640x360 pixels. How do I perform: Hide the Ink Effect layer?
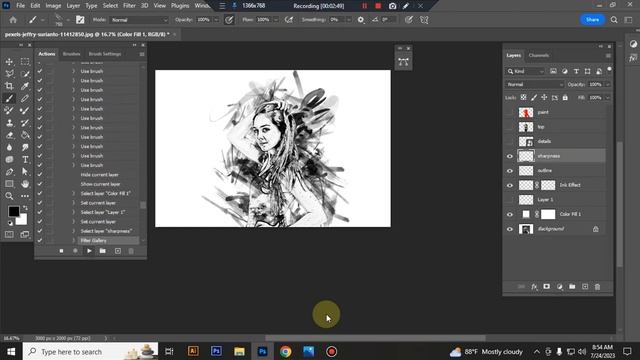[510, 185]
